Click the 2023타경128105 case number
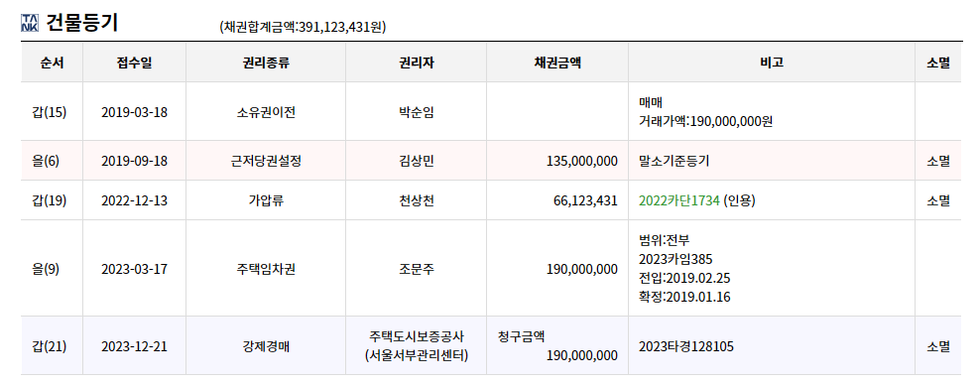 (686, 346)
